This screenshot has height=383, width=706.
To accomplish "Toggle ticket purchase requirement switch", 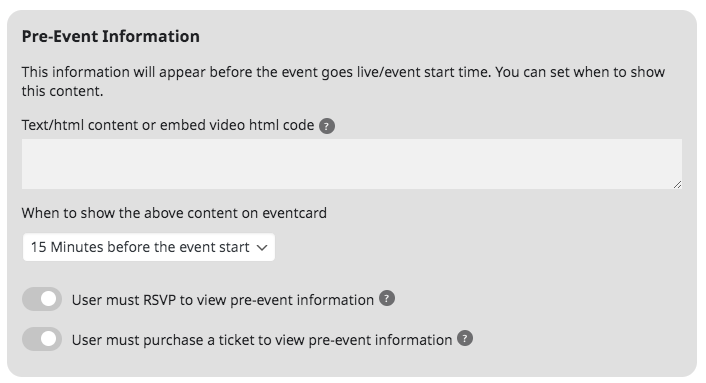I will pos(42,339).
